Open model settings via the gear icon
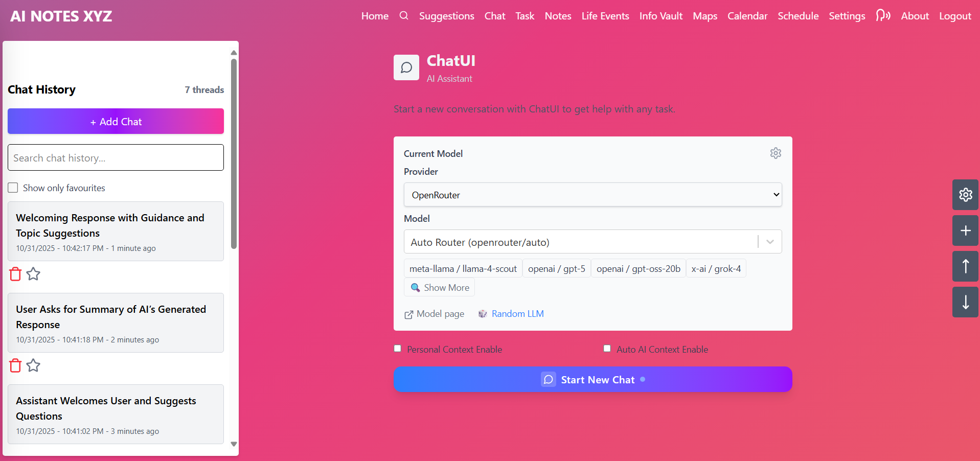This screenshot has height=461, width=980. click(x=776, y=153)
